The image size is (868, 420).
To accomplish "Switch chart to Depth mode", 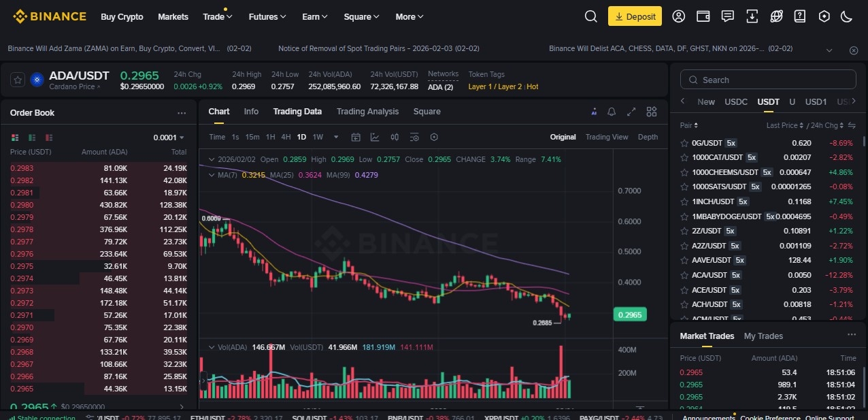I will click(648, 137).
